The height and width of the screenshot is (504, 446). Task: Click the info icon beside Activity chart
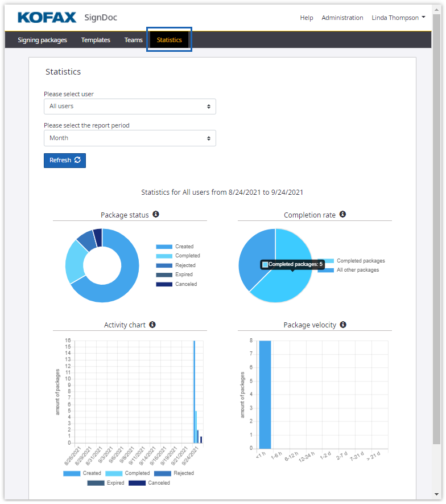152,325
